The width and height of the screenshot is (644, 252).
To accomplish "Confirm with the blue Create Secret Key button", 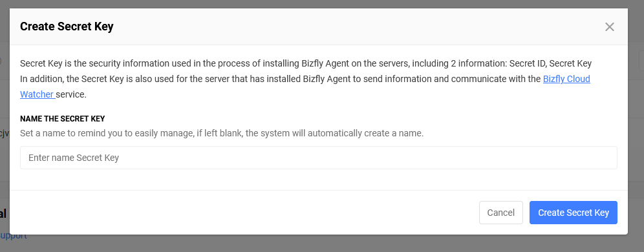I will pos(573,213).
